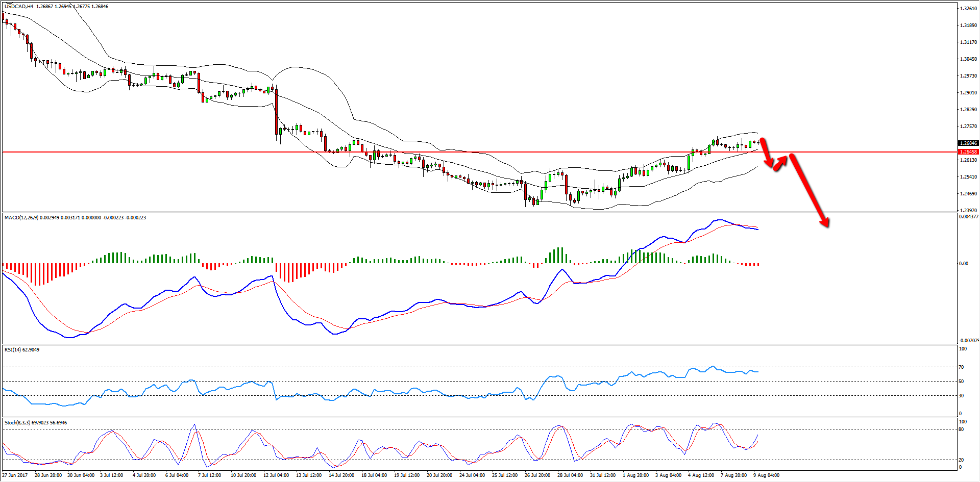The image size is (980, 482).
Task: Click the 7 Jul 12:00 time label
Action: (209, 475)
